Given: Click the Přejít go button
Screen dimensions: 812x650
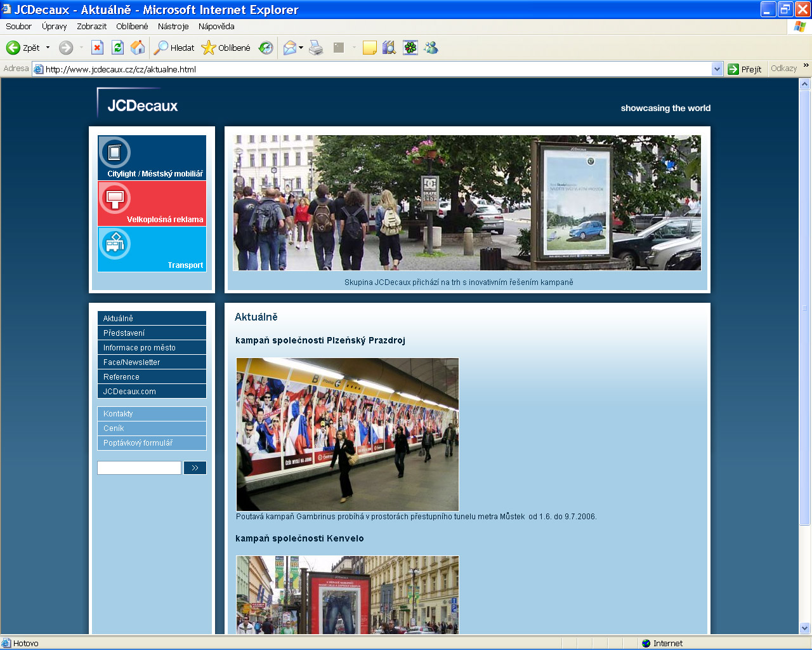Looking at the screenshot, I should click(x=745, y=69).
